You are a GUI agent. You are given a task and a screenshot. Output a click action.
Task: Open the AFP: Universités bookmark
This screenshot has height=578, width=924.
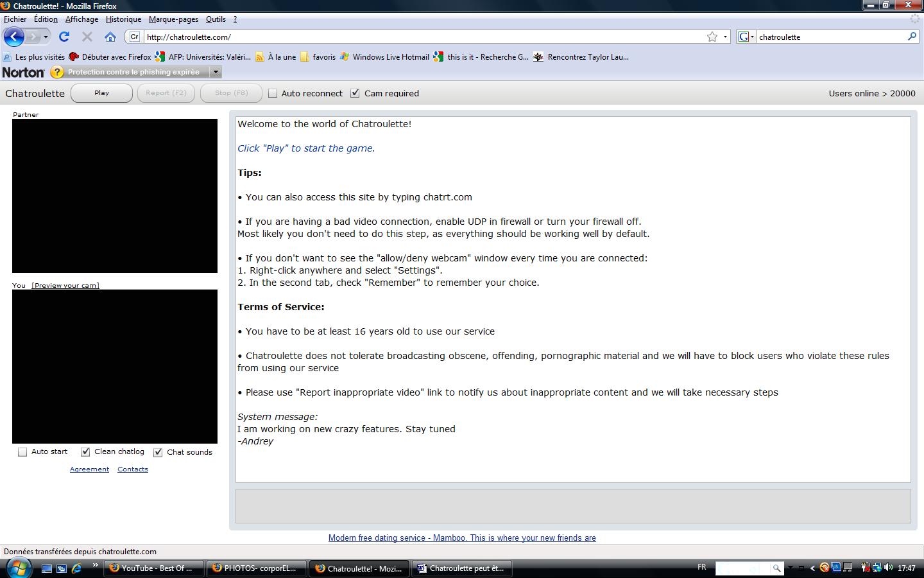(203, 57)
